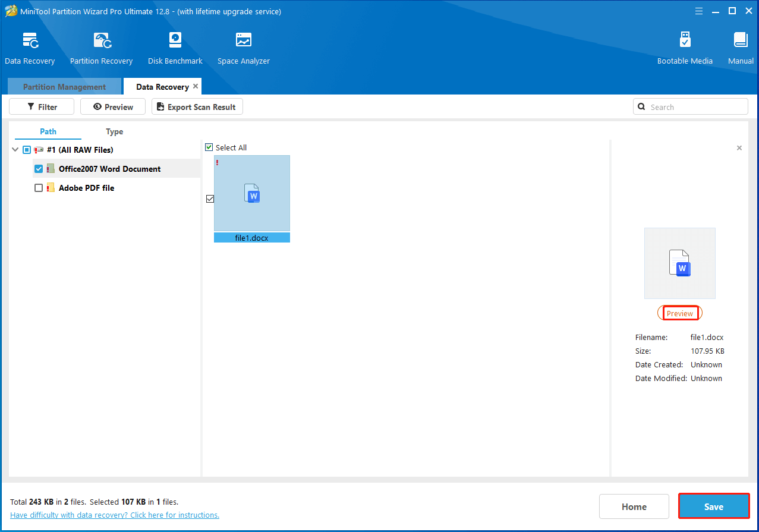Screen dimensions: 759x532
Task: Close the MiniTool Partition Wizard window
Action: 748,11
